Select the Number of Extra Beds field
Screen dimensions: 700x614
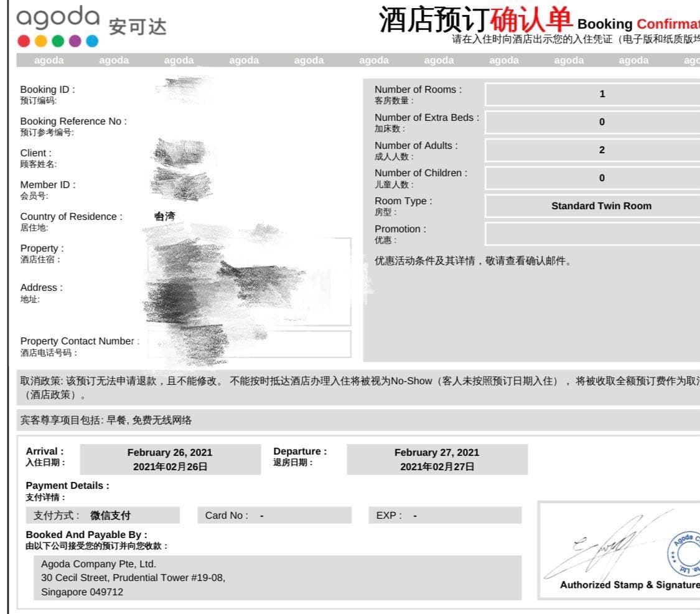point(593,122)
